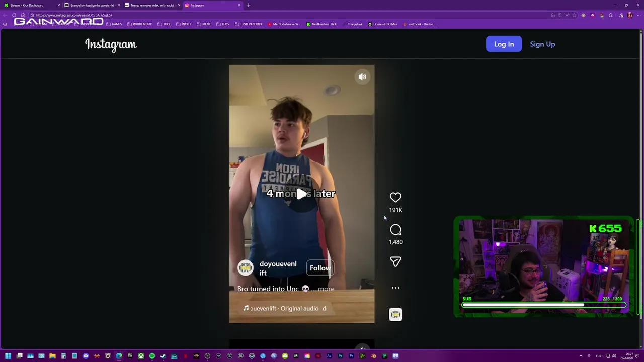Open Adobe Audition from the taskbar

[329, 356]
